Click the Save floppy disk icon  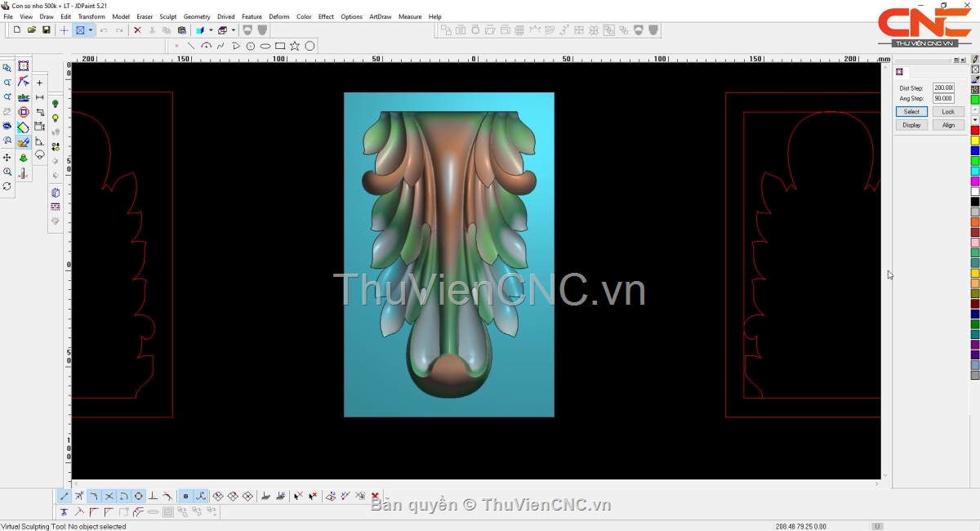(47, 30)
